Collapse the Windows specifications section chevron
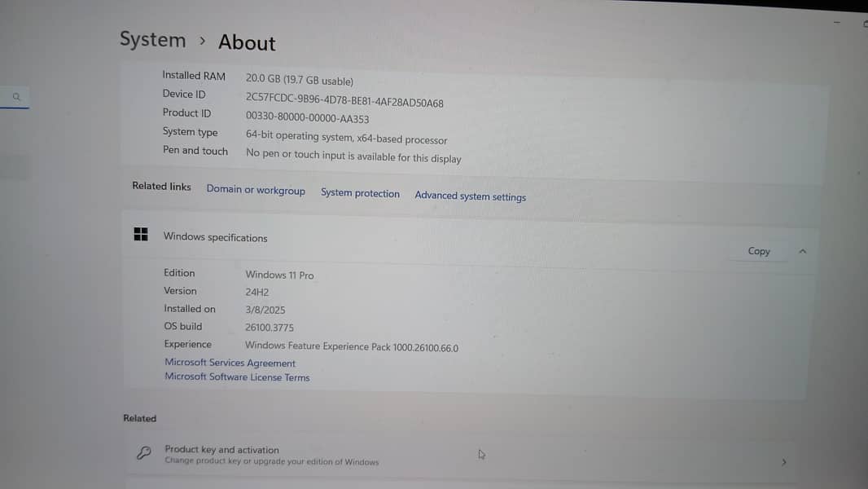This screenshot has height=489, width=868. pyautogui.click(x=802, y=251)
